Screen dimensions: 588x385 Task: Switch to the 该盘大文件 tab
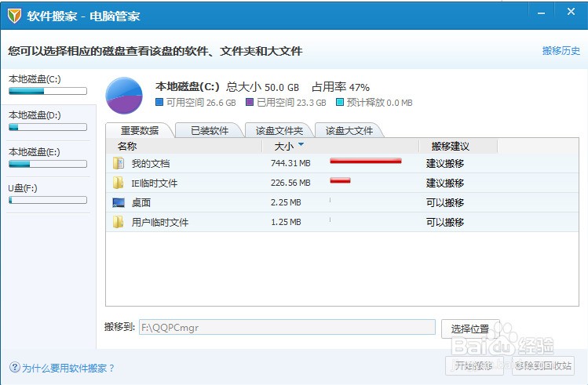(x=349, y=130)
